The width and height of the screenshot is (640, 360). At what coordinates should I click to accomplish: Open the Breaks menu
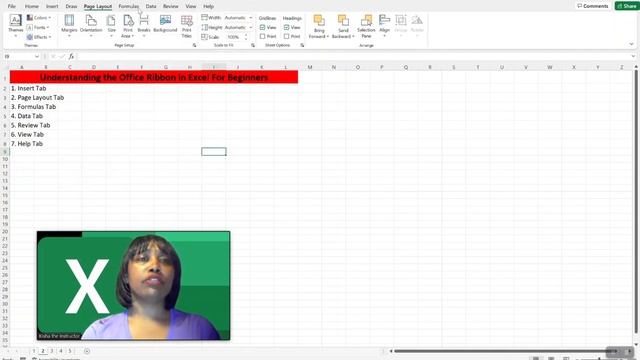tap(144, 25)
